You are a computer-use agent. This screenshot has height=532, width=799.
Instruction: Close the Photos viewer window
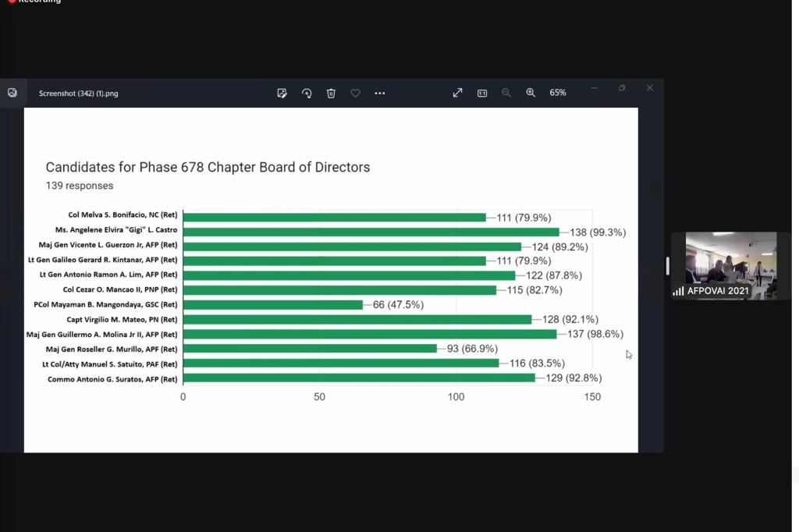(x=649, y=88)
